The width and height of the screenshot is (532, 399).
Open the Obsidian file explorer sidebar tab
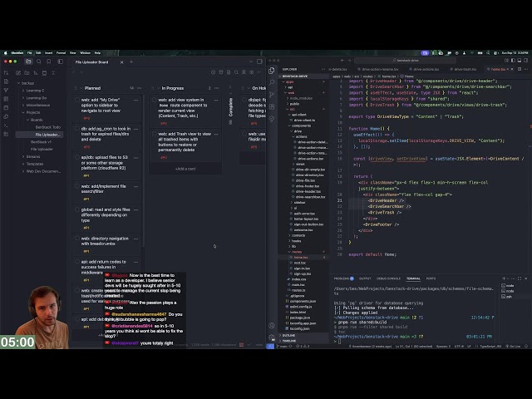[28, 62]
